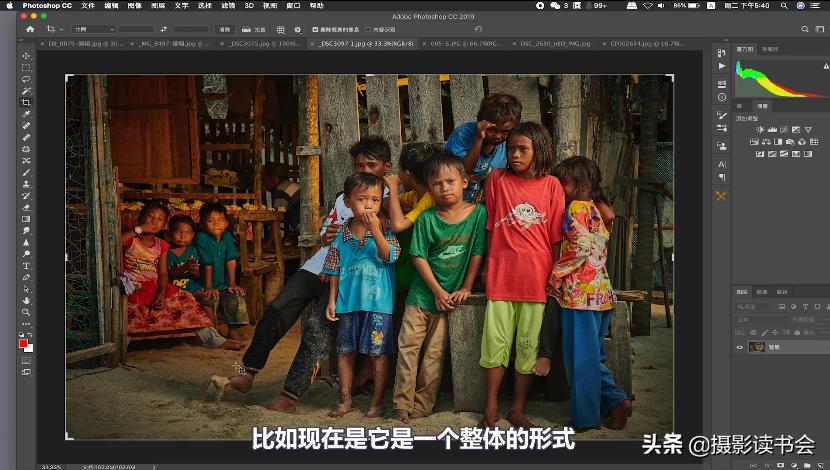Screen dimensions: 830x470
Task: Click the Straighten (拉直) tool
Action: [254, 30]
